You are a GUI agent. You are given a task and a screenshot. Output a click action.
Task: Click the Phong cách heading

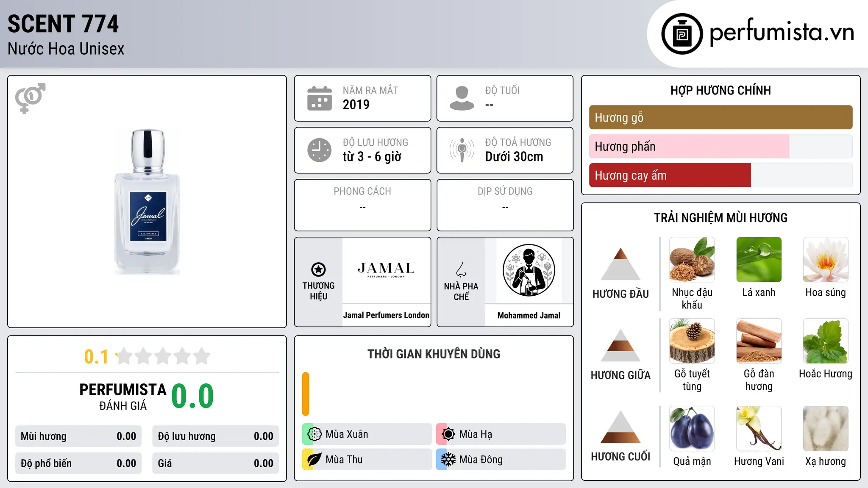[x=362, y=191]
